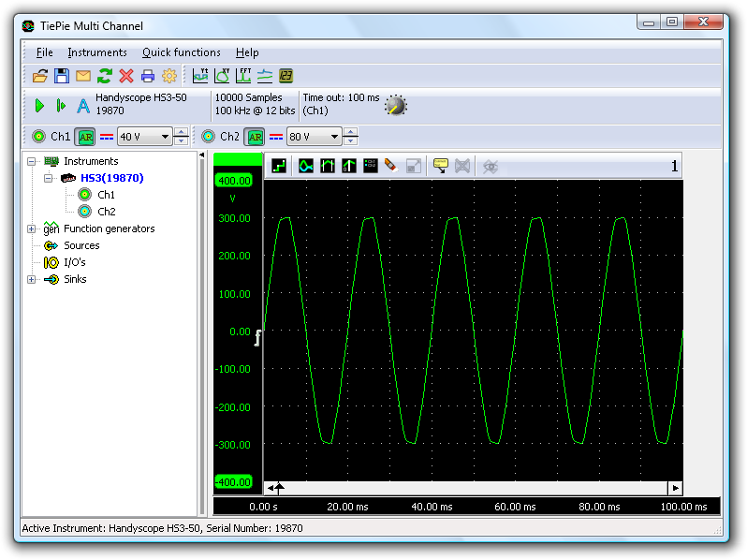Click the graph's horizontal scrollbar right arrow
This screenshot has width=747, height=560.
674,488
